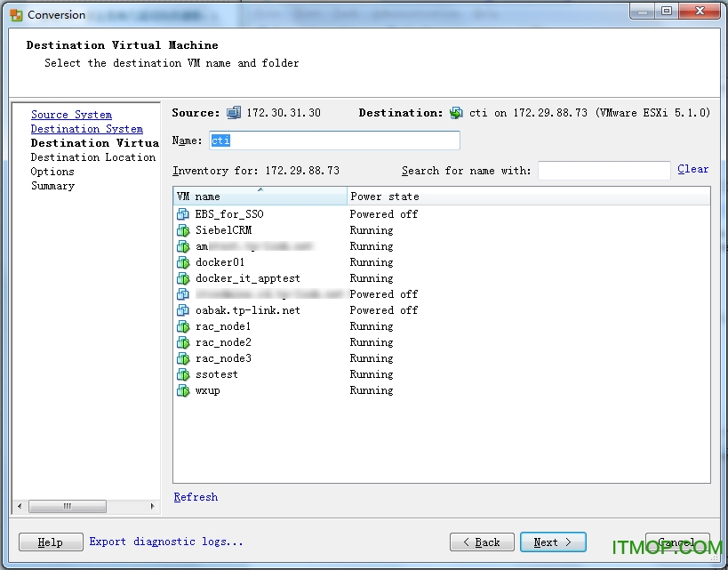Select the SiebelCRM row
The height and width of the screenshot is (570, 728).
pos(441,230)
